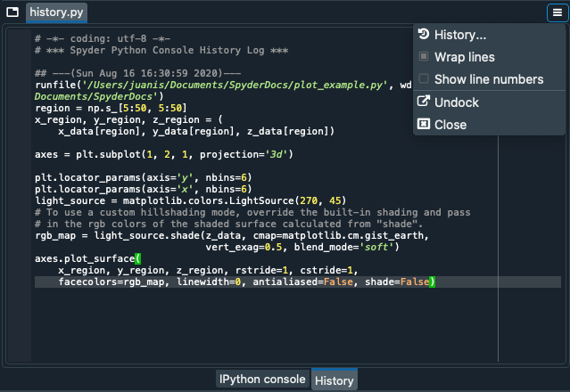Select the history.py tab

click(56, 12)
